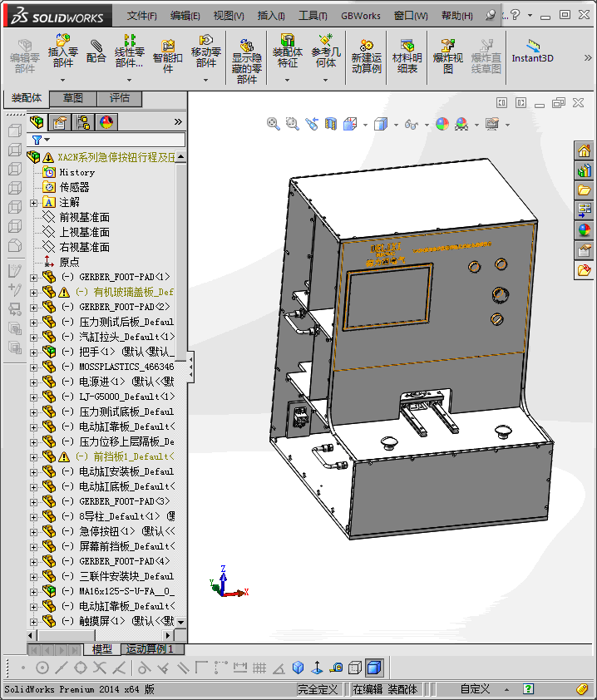Open Assembly Features (装配体特征) tool
Viewport: 597px width, 700px height.
(x=287, y=51)
